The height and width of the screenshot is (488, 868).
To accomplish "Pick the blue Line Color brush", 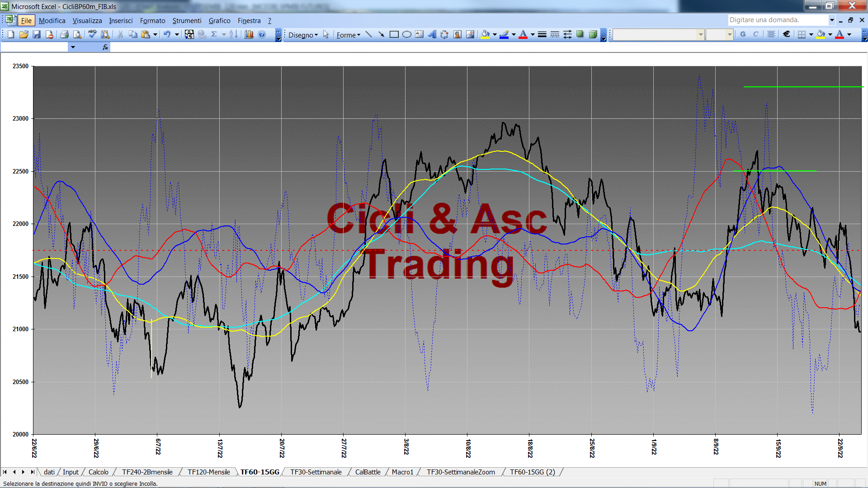I will pos(504,34).
